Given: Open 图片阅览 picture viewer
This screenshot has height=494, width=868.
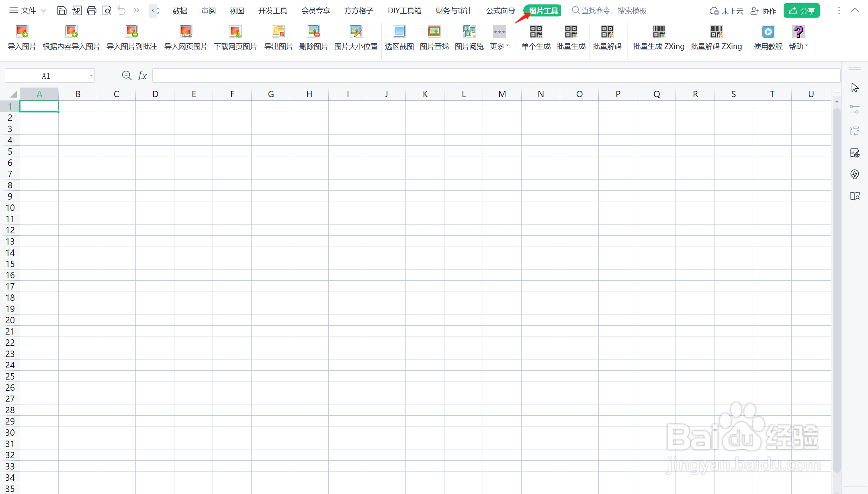Looking at the screenshot, I should 469,38.
